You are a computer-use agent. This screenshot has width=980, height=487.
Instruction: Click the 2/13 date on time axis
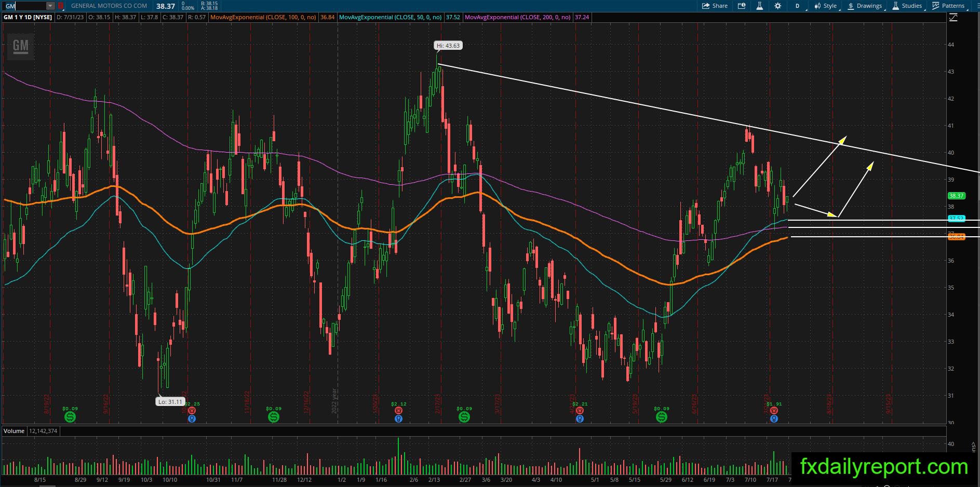coord(434,480)
